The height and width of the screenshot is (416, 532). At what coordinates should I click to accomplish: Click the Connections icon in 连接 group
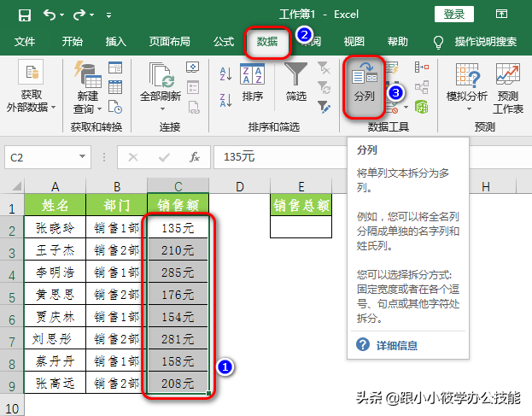tap(193, 67)
